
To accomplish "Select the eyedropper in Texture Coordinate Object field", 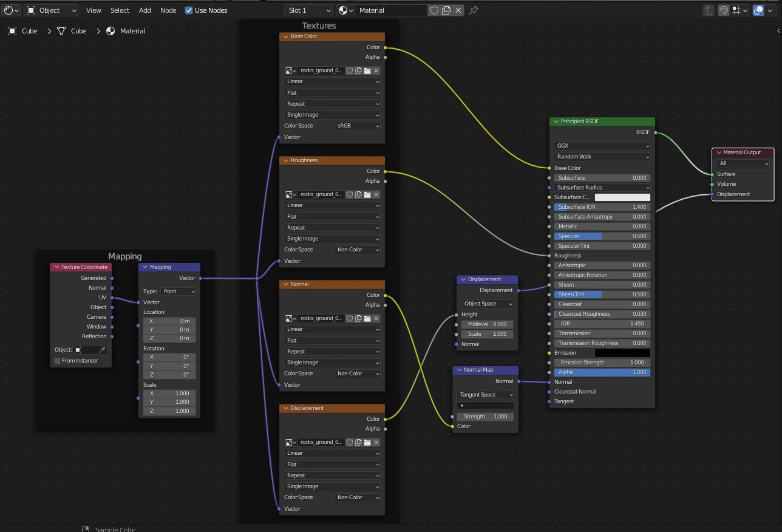I will (x=101, y=350).
